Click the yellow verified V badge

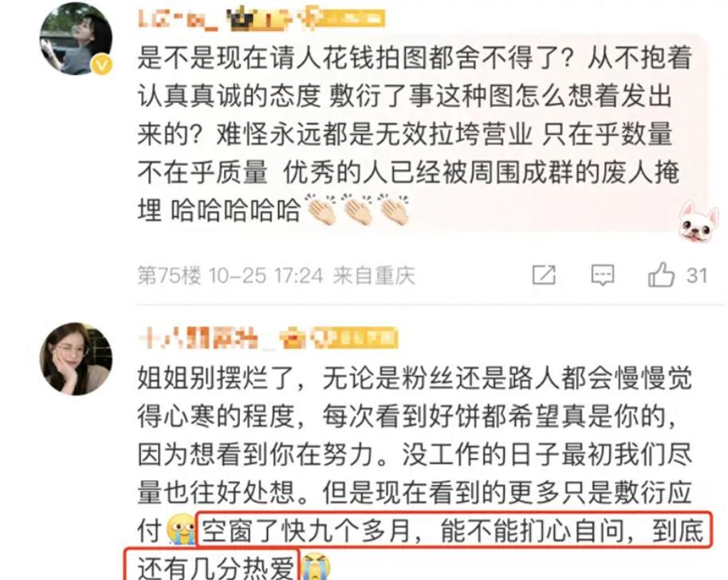[x=101, y=65]
